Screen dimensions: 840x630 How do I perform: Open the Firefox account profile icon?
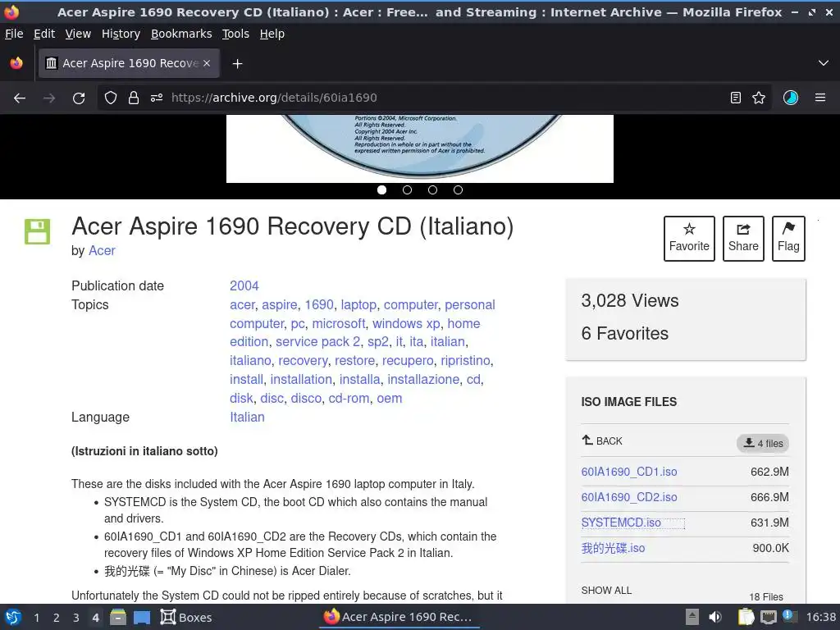point(791,98)
